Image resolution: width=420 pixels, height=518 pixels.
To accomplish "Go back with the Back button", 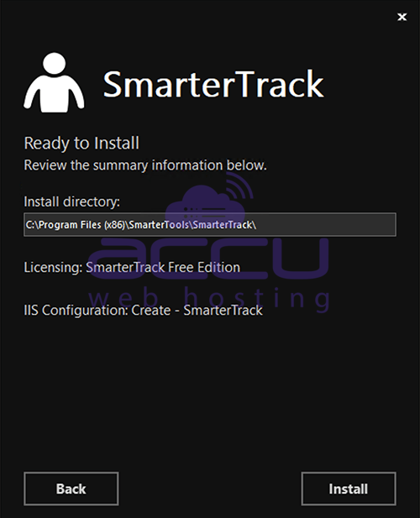I will pyautogui.click(x=71, y=489).
